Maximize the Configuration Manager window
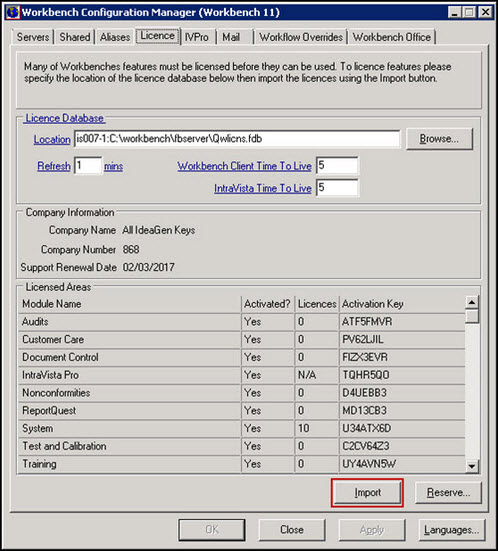 coord(469,13)
